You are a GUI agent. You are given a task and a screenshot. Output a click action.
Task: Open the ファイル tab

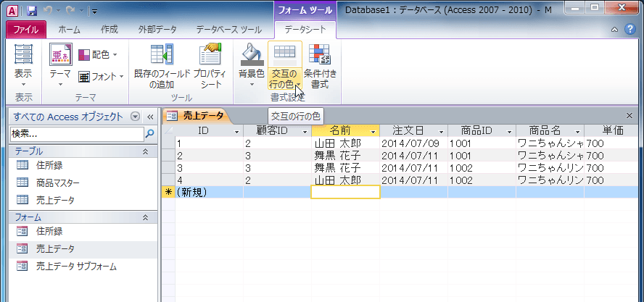coord(26,30)
